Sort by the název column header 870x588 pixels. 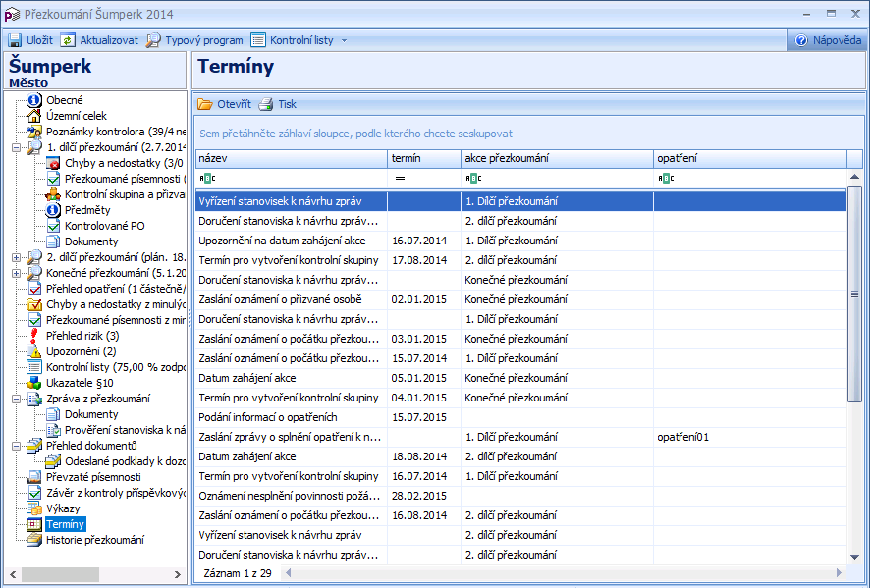click(292, 159)
